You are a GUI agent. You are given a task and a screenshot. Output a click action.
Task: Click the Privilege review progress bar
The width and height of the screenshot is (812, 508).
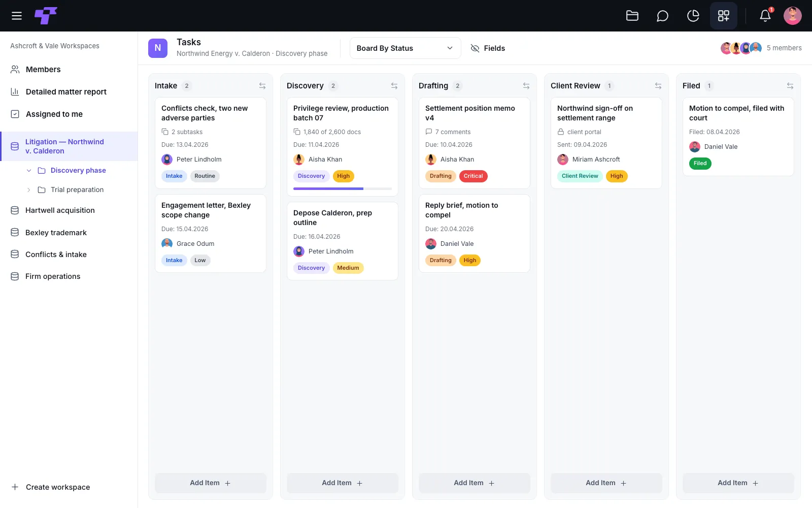coord(343,188)
